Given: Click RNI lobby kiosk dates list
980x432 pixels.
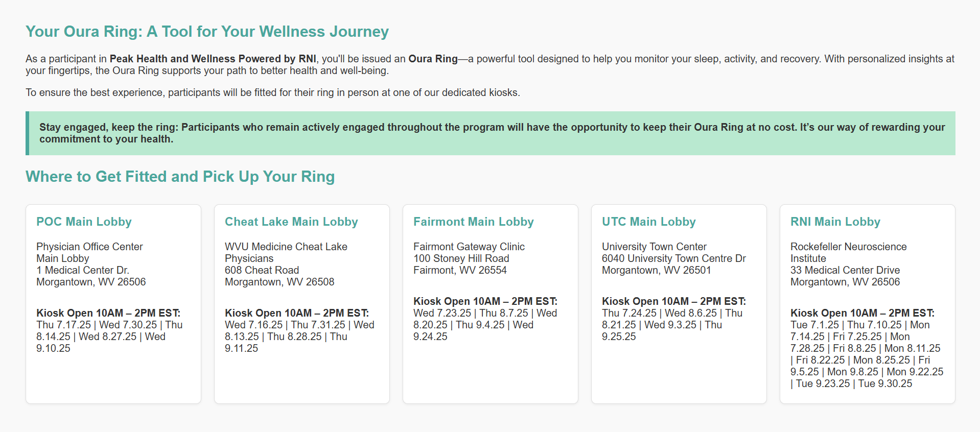Looking at the screenshot, I should pos(866,354).
